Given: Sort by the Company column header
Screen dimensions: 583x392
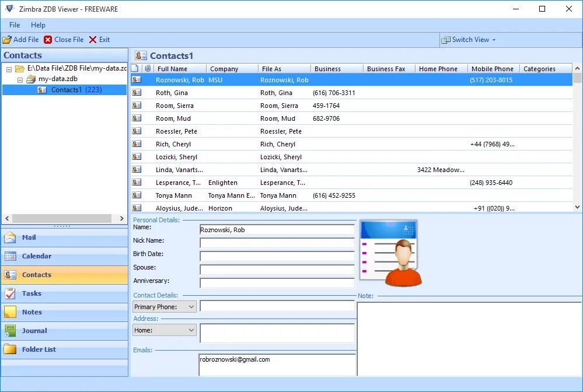Looking at the screenshot, I should click(x=232, y=69).
